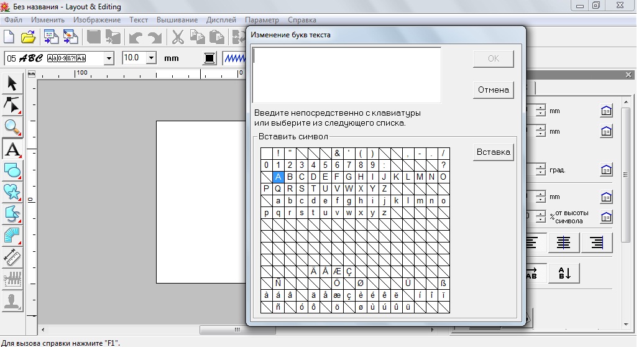The image size is (644, 347).
Task: Click the New document icon
Action: 9,38
